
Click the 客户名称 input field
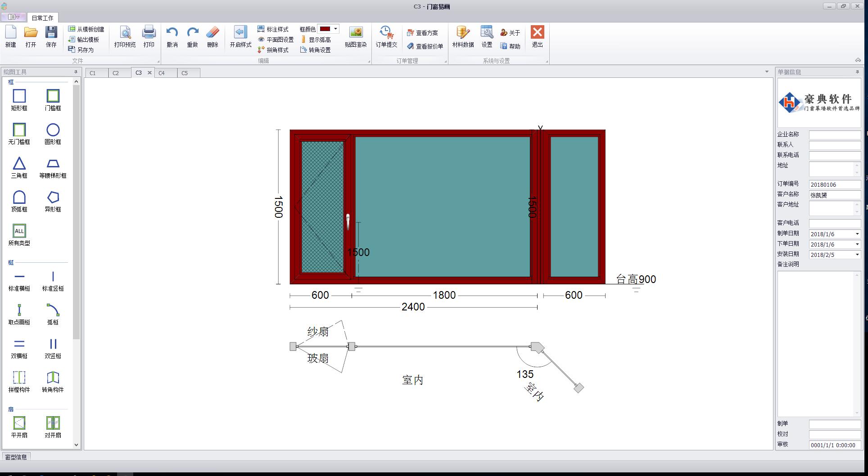click(x=834, y=195)
